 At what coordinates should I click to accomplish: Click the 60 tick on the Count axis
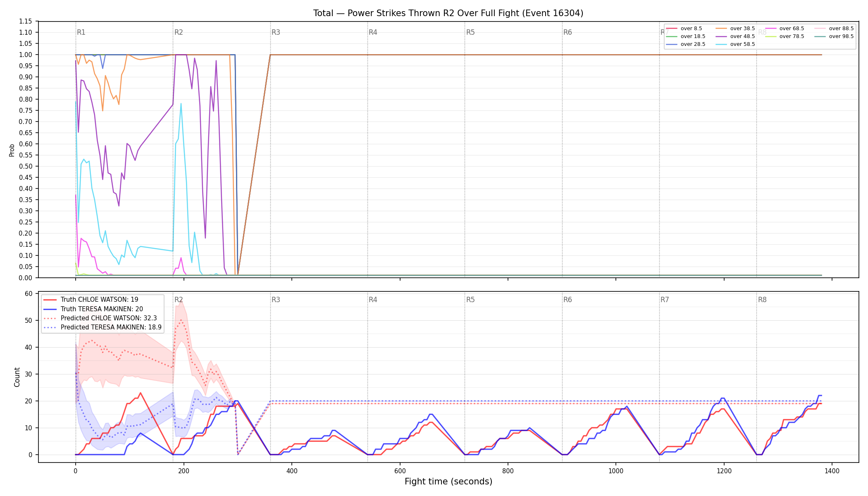point(29,294)
